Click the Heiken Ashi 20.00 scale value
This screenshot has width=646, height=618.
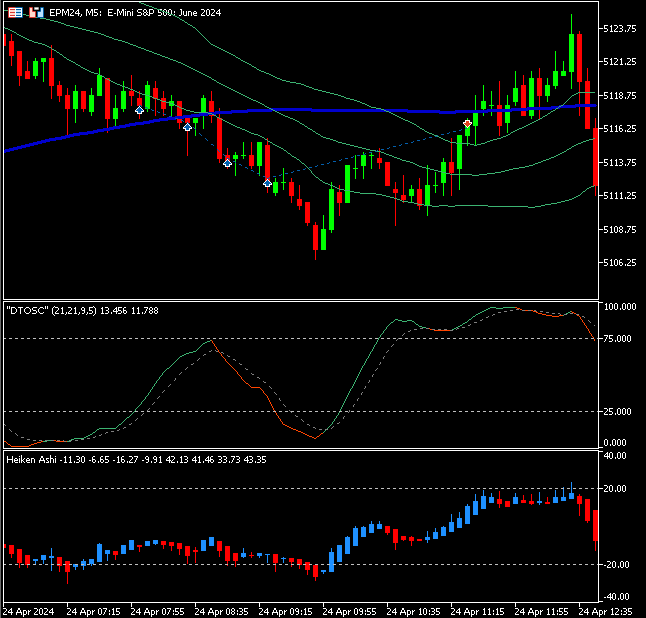(615, 489)
